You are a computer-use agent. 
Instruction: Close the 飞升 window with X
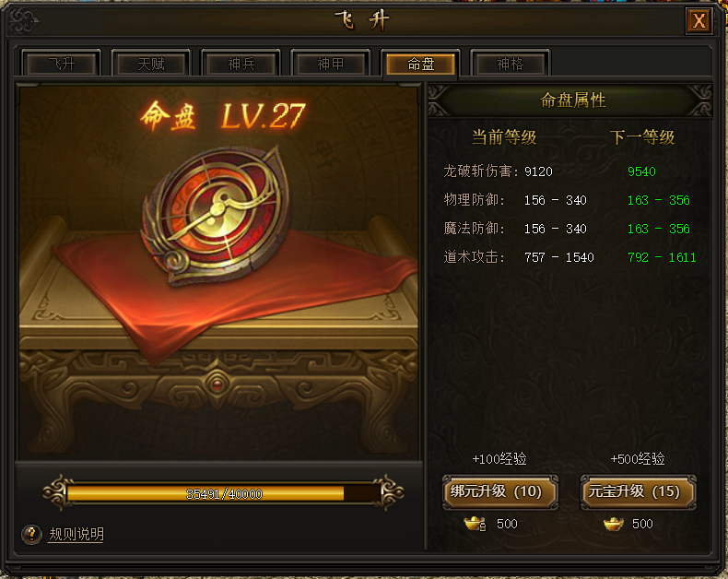coord(699,21)
